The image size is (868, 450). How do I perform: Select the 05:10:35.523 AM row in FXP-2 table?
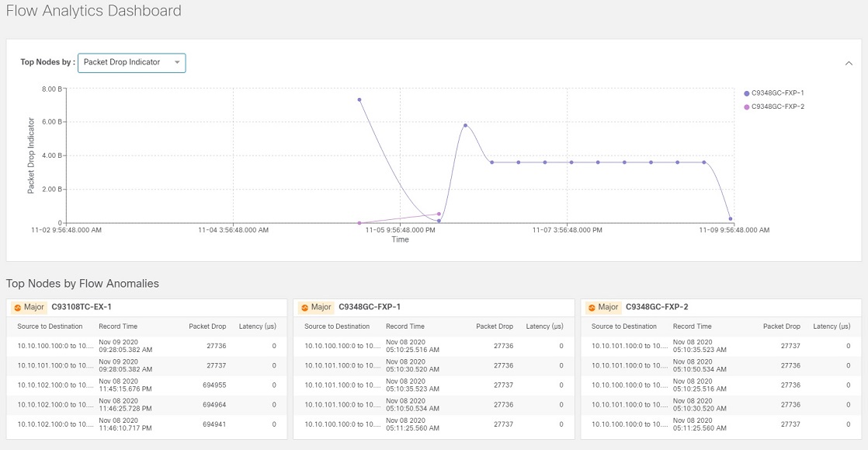(721, 346)
